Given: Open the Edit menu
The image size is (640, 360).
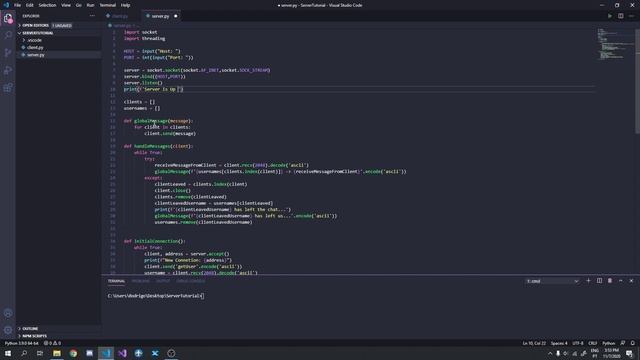Looking at the screenshot, I should pyautogui.click(x=30, y=5).
